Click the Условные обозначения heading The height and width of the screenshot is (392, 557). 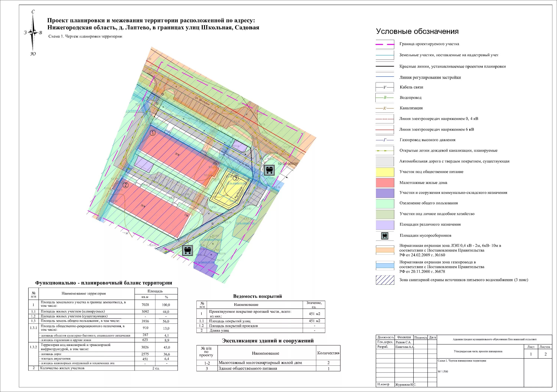click(x=417, y=31)
